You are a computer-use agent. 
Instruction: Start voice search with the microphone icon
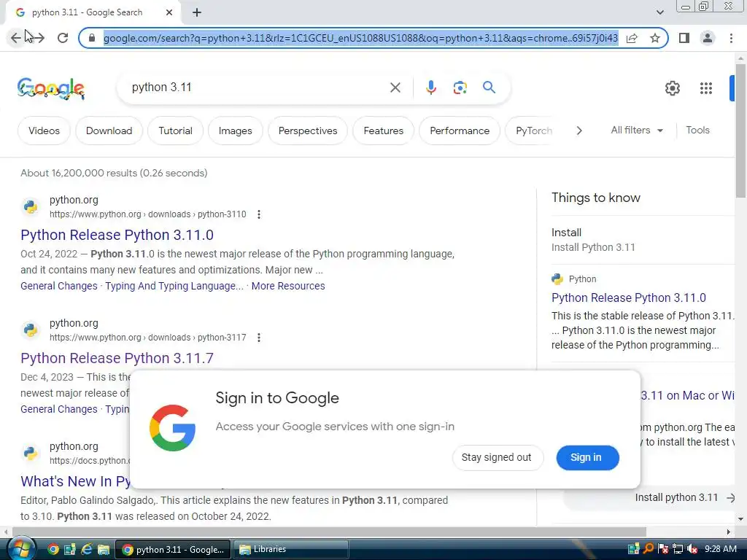(430, 87)
